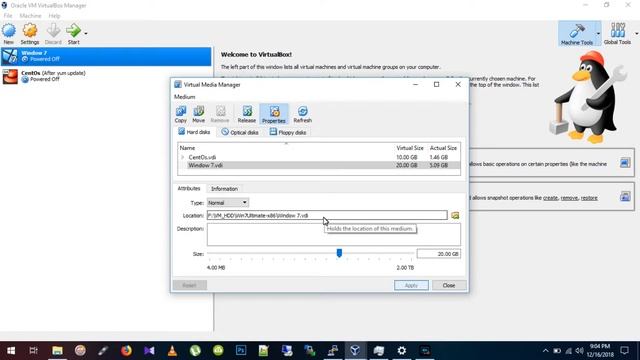Select Window 7.vdi in the disk list
Screen dimensions: 640x360
319,165
